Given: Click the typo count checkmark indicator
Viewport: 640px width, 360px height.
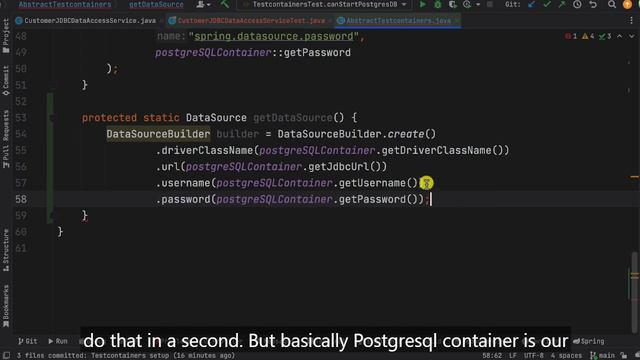Looking at the screenshot, I should pyautogui.click(x=605, y=36).
